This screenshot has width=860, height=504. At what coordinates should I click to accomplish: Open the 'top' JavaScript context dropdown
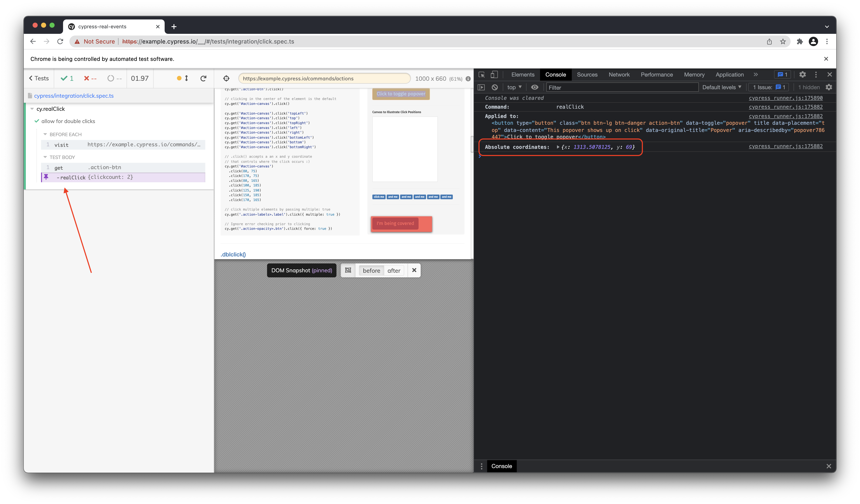[x=514, y=87]
